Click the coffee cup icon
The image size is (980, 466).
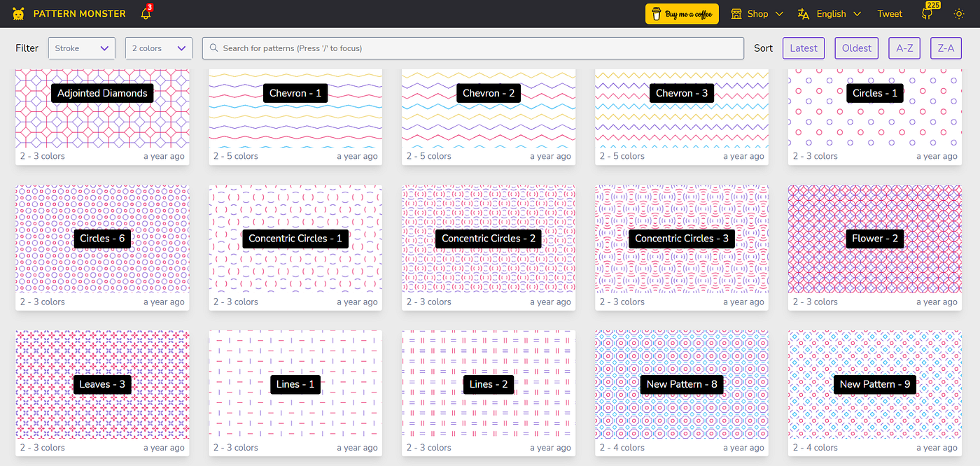[x=657, y=13]
